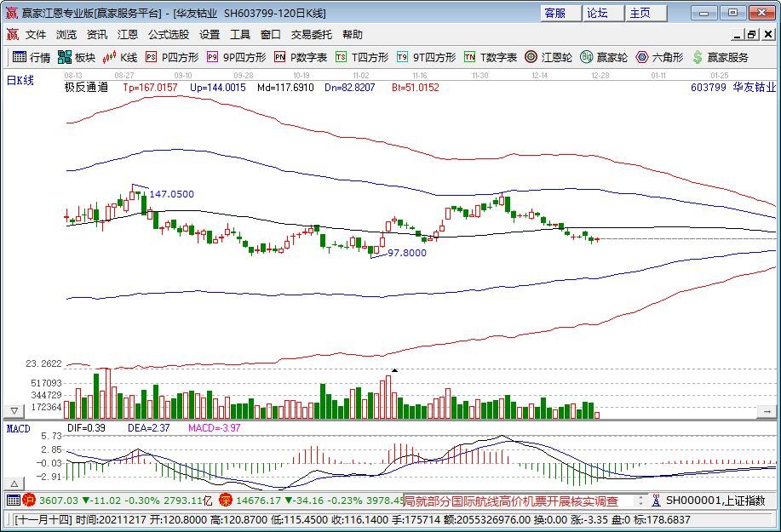Click the Tp=167.0157 value
781x532 pixels.
coord(150,88)
